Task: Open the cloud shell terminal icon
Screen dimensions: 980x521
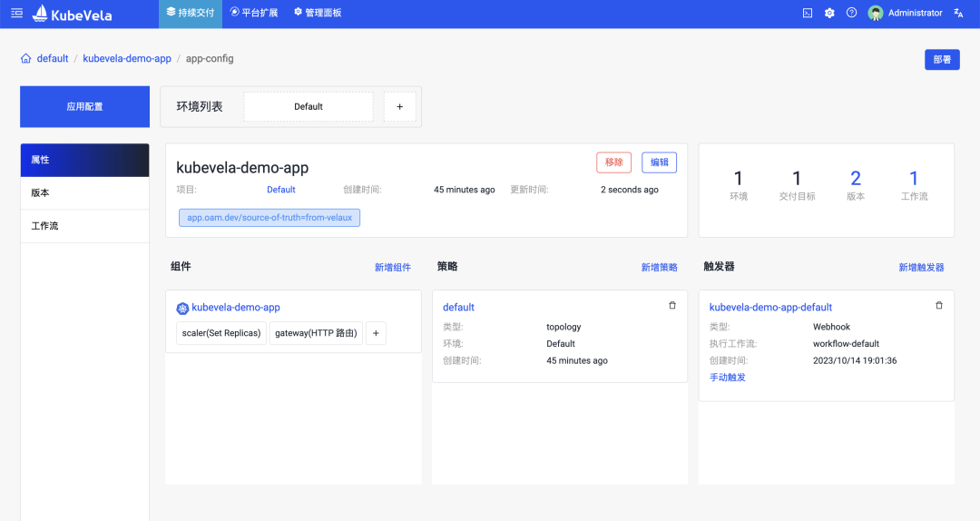Action: click(x=808, y=13)
